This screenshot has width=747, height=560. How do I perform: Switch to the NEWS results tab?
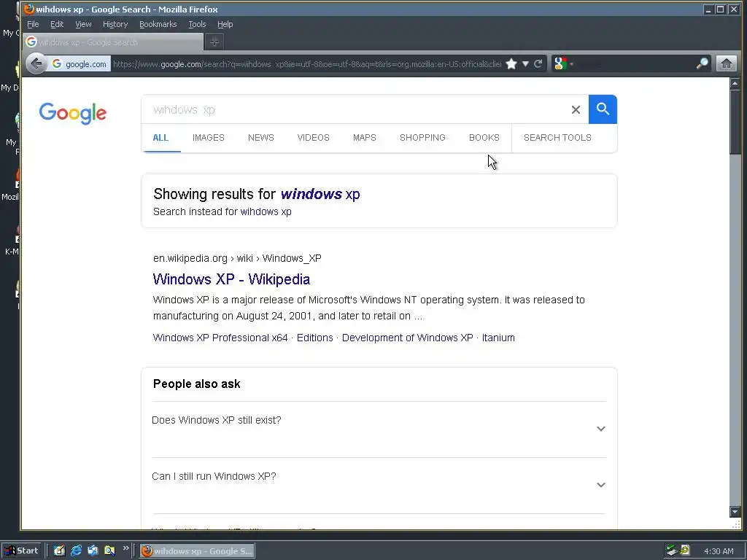click(x=260, y=138)
